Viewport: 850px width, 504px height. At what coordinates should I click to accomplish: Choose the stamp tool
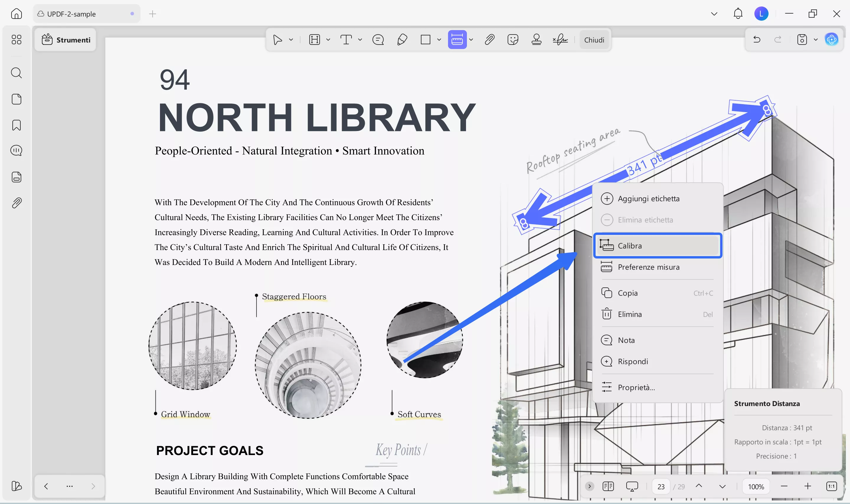[x=536, y=40]
